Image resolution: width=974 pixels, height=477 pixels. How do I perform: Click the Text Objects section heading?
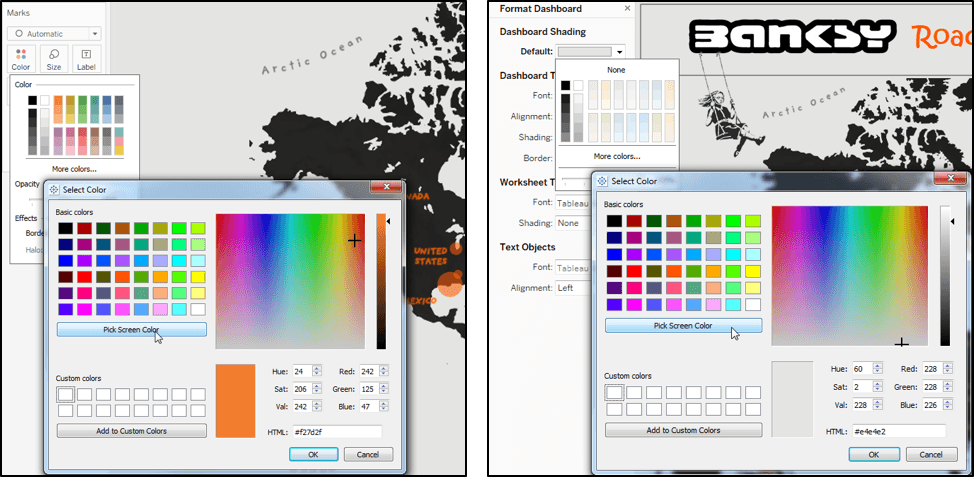[527, 247]
